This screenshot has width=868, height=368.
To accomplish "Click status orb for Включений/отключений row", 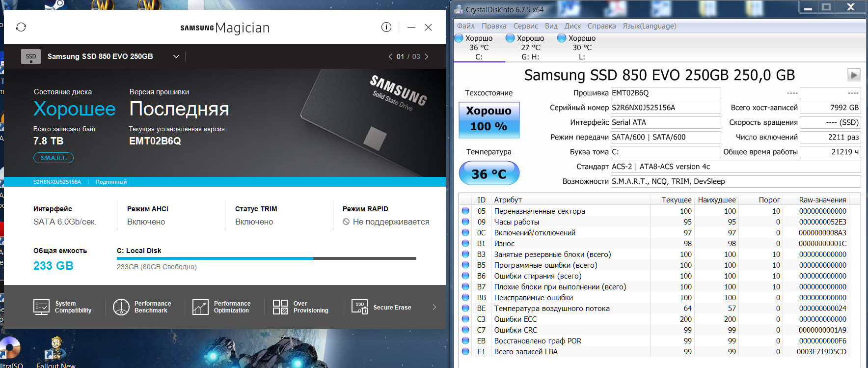I will point(465,232).
